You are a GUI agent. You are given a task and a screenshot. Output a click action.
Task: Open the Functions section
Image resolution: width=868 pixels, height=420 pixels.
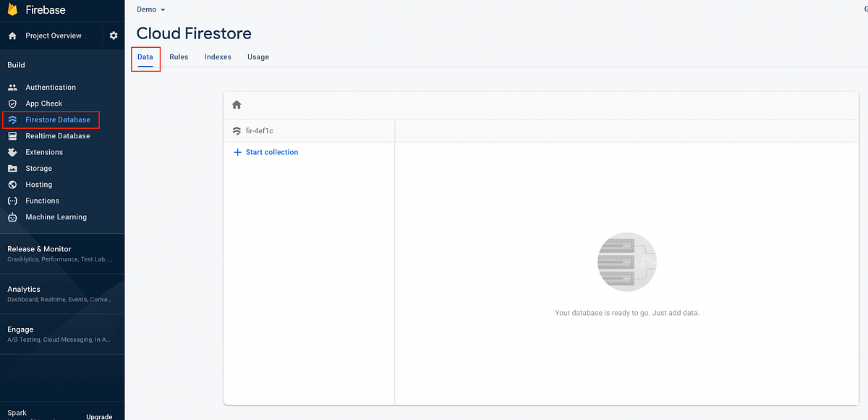pos(43,201)
